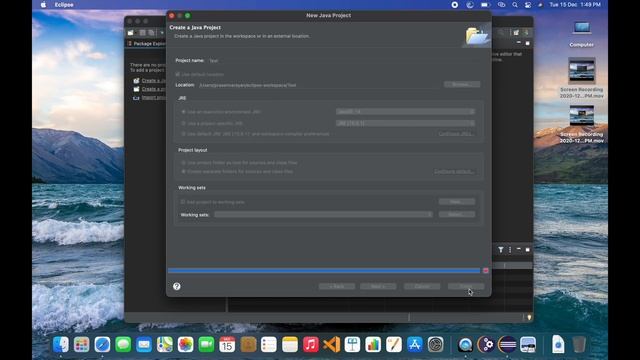Click the lightbulb tip icon in Eclipse's status bar
Viewport: 640px width, 360px height.
tap(529, 317)
